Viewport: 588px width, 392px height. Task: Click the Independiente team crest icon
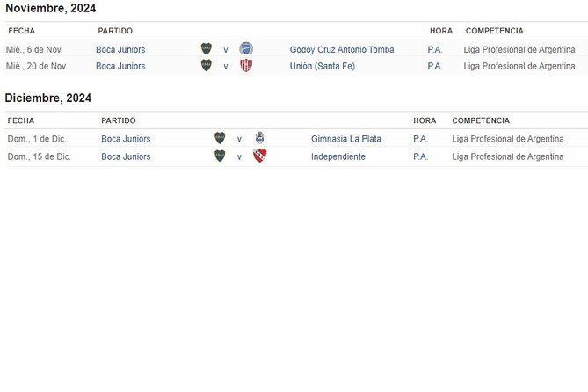pos(259,156)
